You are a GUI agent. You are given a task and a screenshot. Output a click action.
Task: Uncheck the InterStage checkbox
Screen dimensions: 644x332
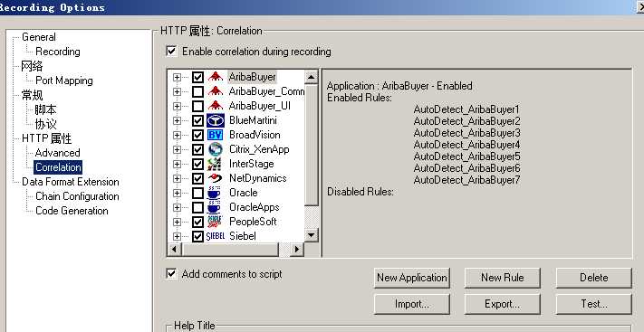click(198, 164)
